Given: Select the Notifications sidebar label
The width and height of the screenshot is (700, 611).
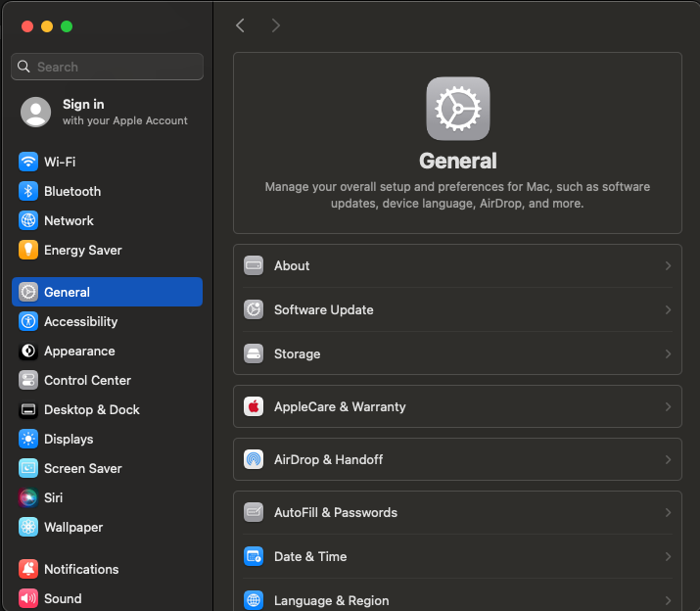Looking at the screenshot, I should click(81, 569).
